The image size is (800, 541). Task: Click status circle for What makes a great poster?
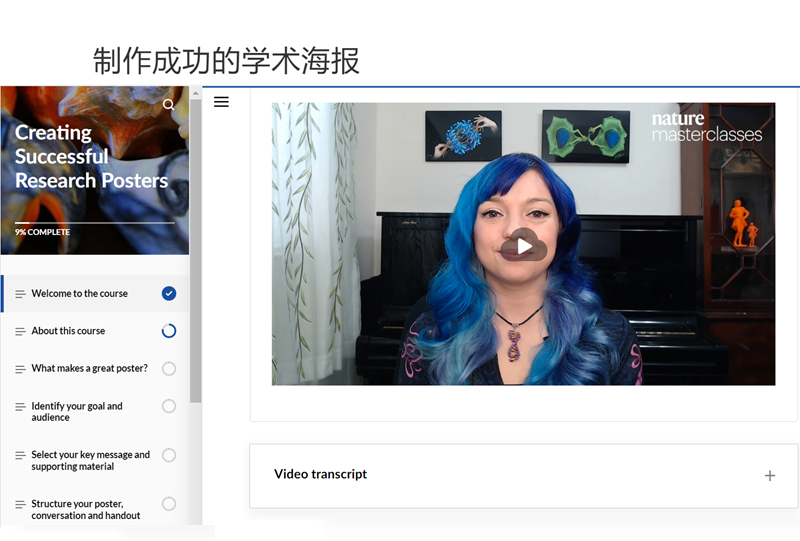(169, 368)
